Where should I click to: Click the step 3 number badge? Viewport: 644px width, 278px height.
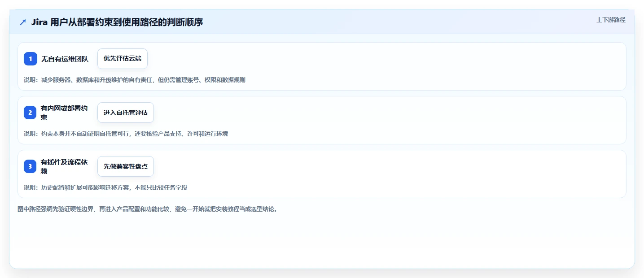[31, 166]
